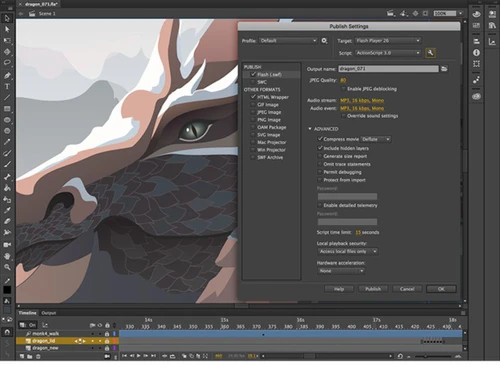500x375 pixels.
Task: Open Target Flash Player dropdown
Action: (x=388, y=41)
